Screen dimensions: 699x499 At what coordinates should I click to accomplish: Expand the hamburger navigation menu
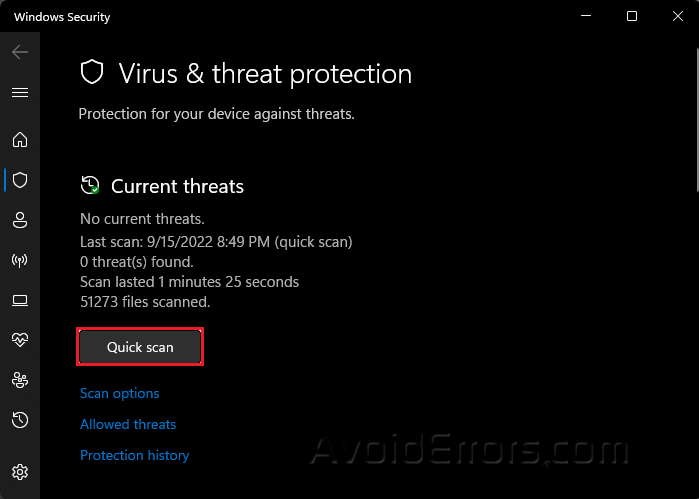pos(20,92)
